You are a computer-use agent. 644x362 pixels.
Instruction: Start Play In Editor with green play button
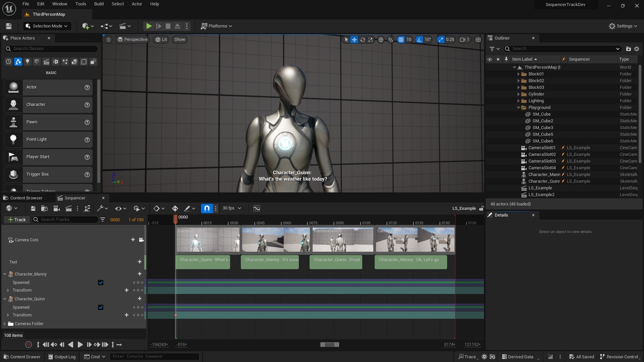[149, 26]
